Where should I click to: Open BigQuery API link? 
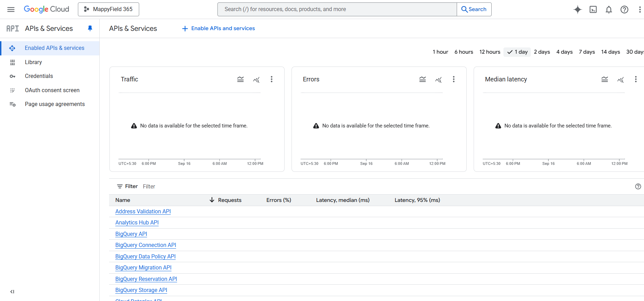coord(131,234)
